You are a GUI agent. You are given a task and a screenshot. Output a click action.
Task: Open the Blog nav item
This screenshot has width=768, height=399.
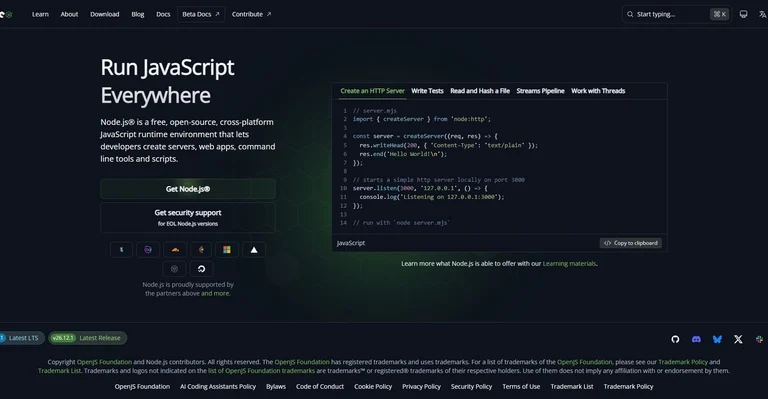138,14
